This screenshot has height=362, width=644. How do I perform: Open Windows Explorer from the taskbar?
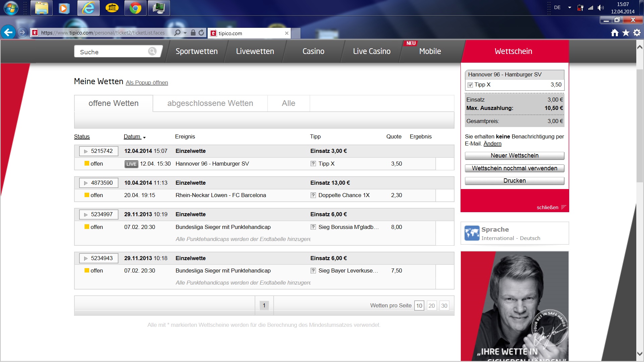42,8
